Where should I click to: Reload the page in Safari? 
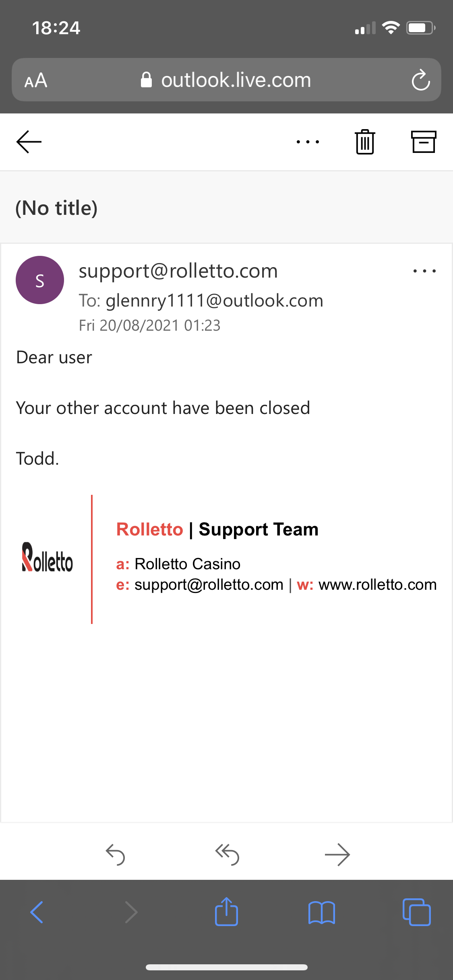pyautogui.click(x=420, y=80)
